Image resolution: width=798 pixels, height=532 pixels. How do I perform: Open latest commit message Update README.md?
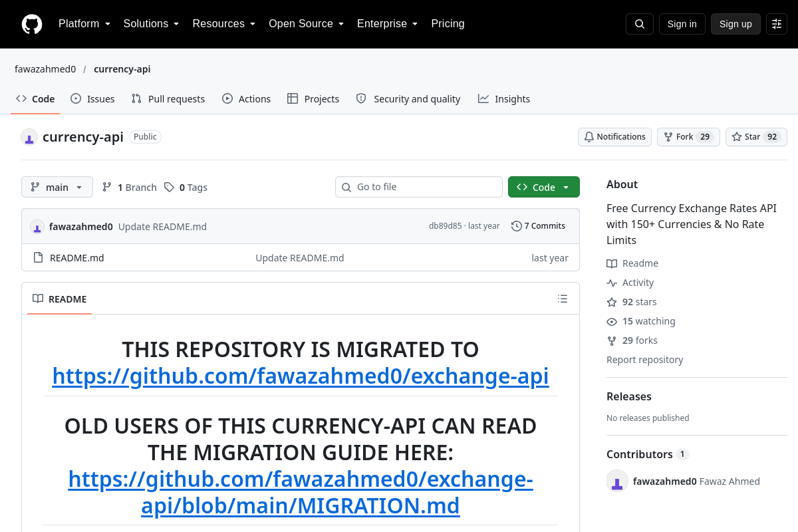click(162, 226)
